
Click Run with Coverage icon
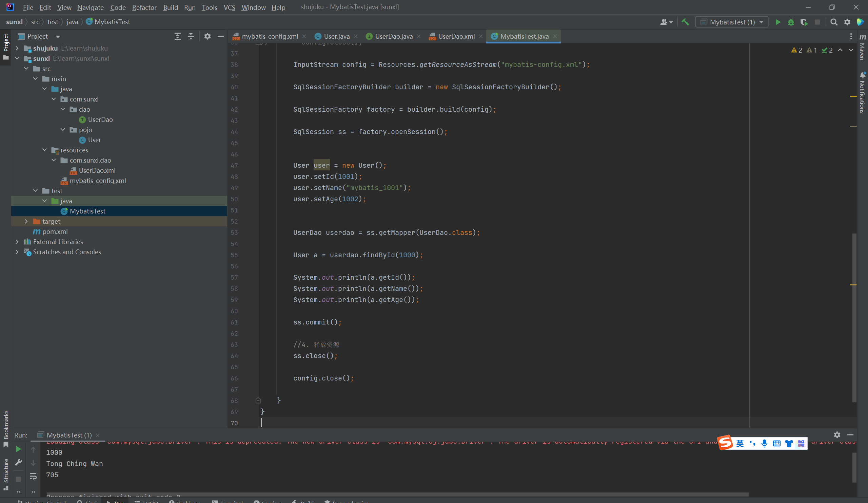(x=804, y=22)
